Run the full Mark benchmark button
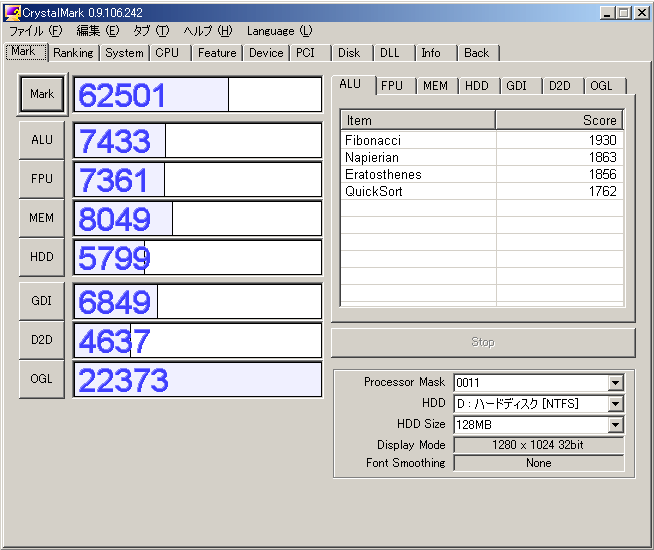 (42, 94)
